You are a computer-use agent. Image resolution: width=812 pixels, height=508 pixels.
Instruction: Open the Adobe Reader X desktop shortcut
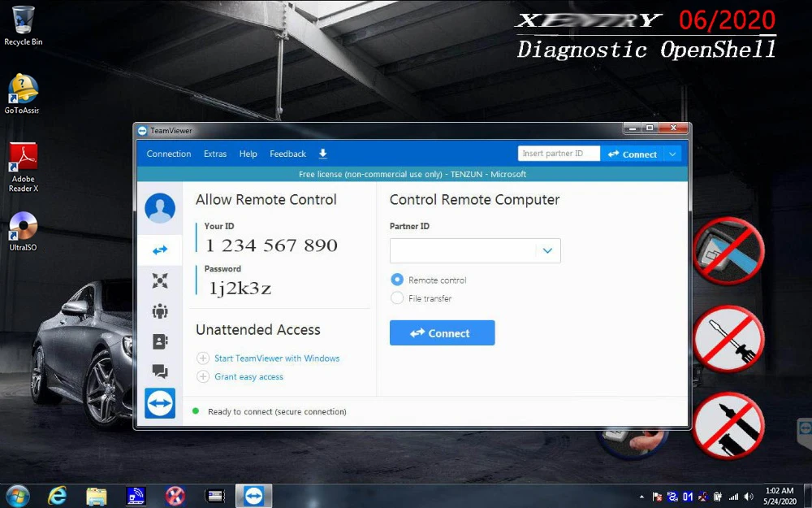24,167
